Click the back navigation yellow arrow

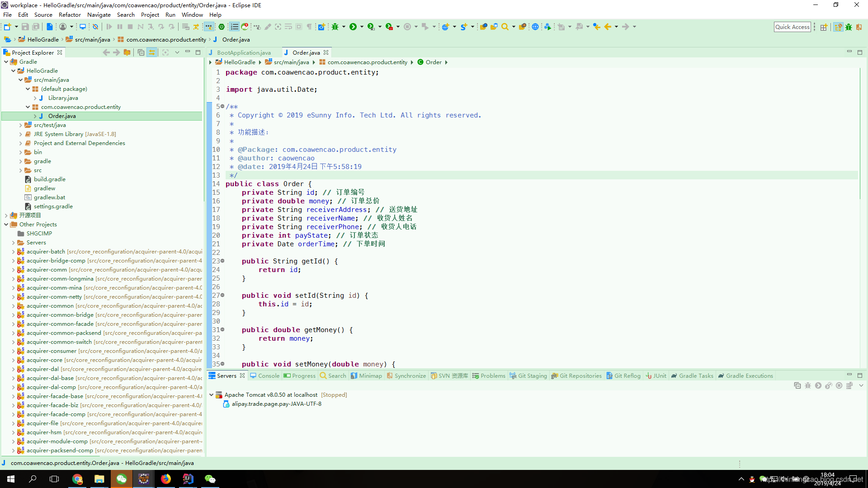pyautogui.click(x=608, y=27)
